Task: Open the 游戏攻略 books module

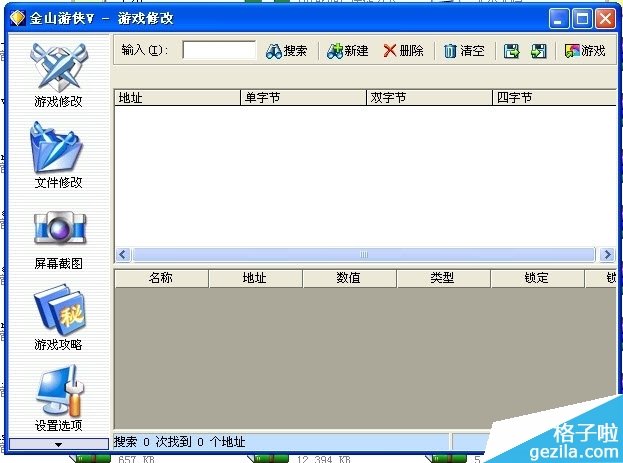Action: pyautogui.click(x=58, y=317)
